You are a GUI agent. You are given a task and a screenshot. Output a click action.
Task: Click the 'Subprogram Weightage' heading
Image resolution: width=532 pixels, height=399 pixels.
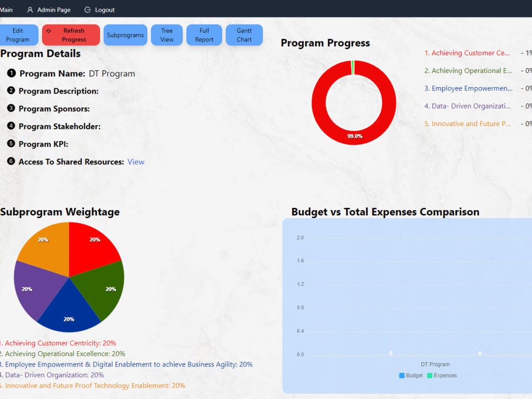pos(60,212)
